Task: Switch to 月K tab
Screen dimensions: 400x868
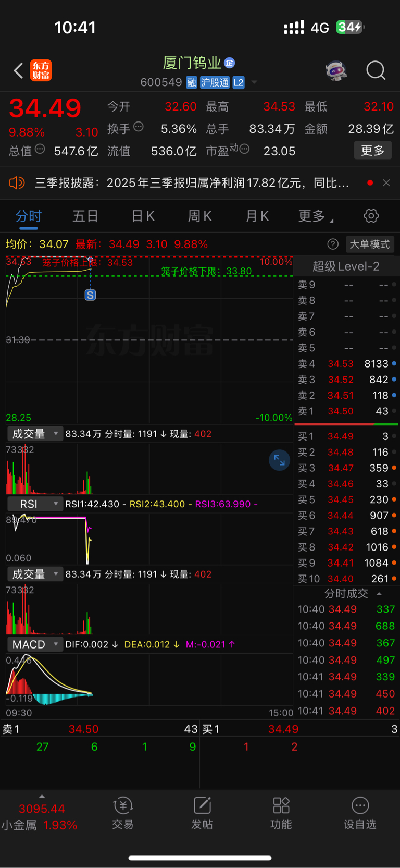Action: tap(257, 216)
